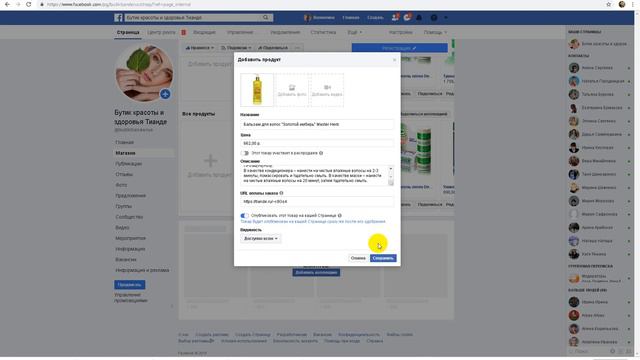640x360 pixels.
Task: Select the yellow bottle product thumbnail
Action: click(x=257, y=90)
